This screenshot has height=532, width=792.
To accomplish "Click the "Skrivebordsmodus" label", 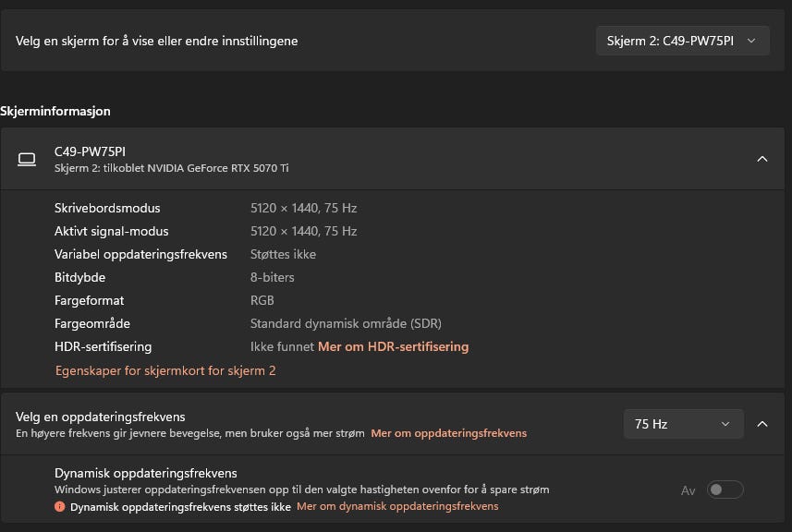I will click(x=107, y=208).
